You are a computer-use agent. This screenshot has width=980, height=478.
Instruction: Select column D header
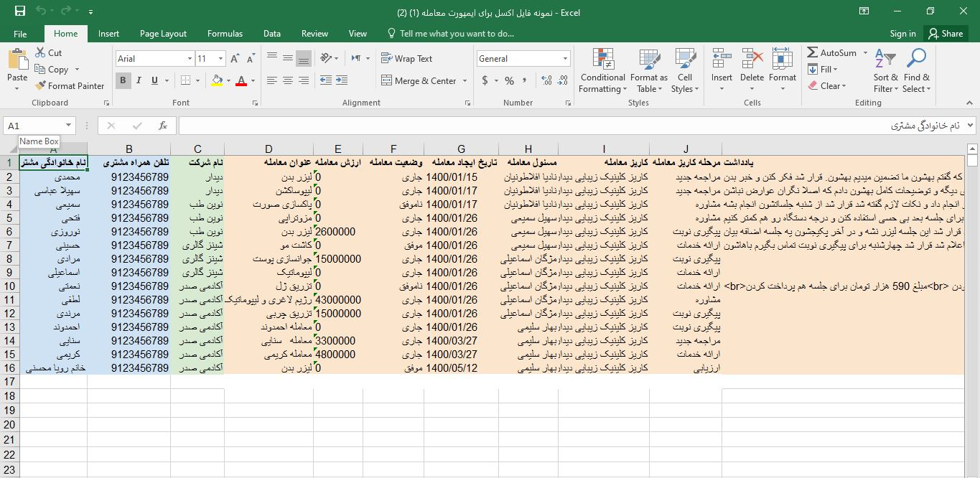tap(269, 149)
